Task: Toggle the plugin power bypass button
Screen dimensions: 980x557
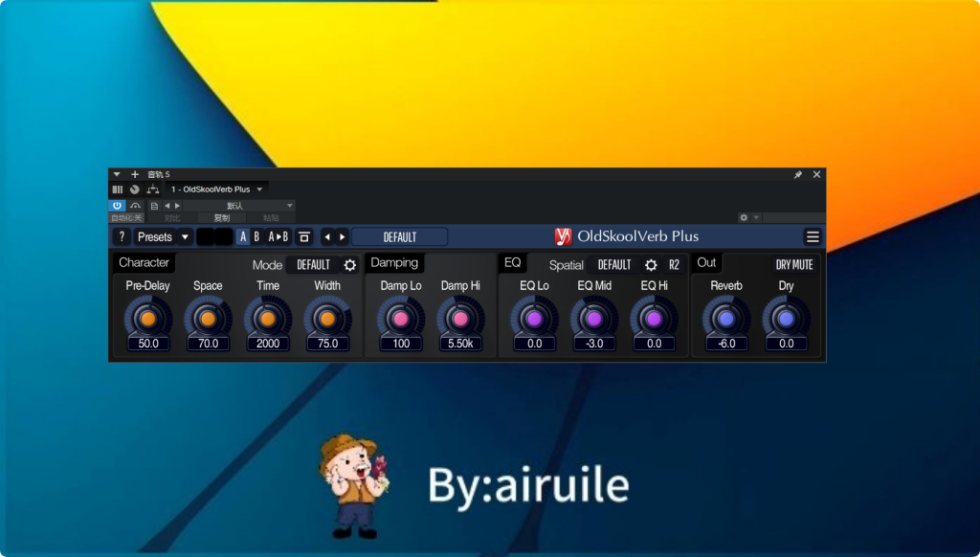Action: 117,205
